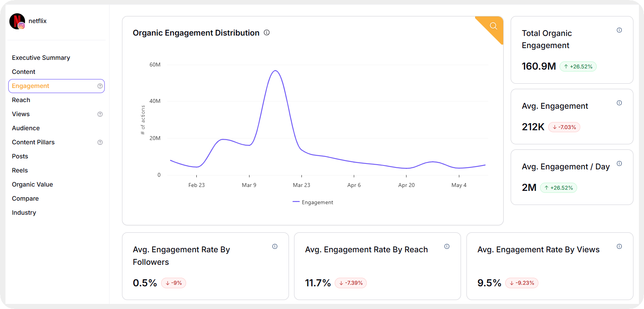Click info icon on Engagement Rate By Views card
The width and height of the screenshot is (644, 309).
coord(619,246)
